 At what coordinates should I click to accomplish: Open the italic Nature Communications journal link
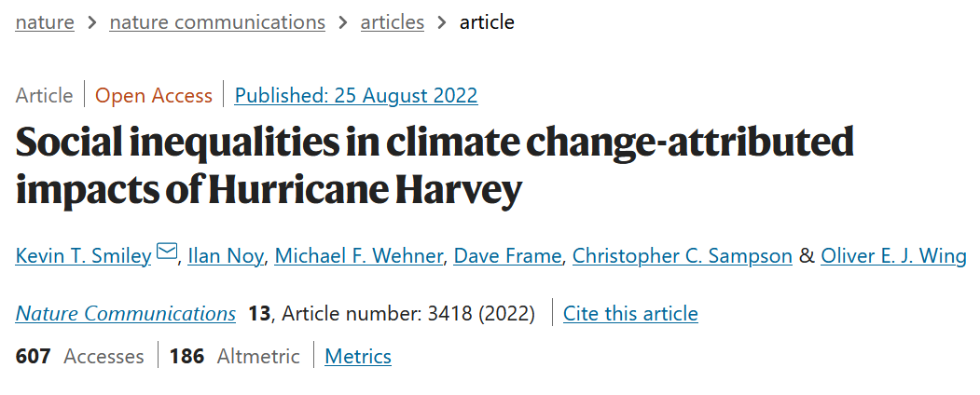(x=126, y=314)
